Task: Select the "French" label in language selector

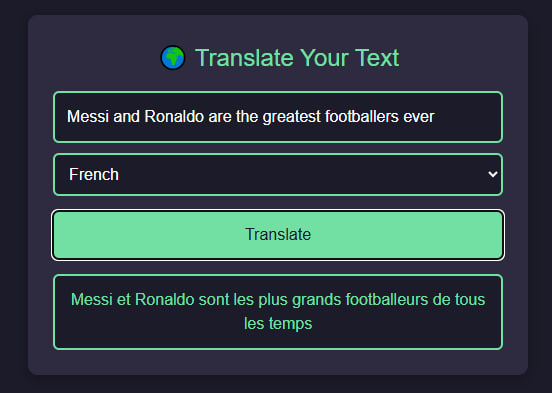Action: coord(94,174)
